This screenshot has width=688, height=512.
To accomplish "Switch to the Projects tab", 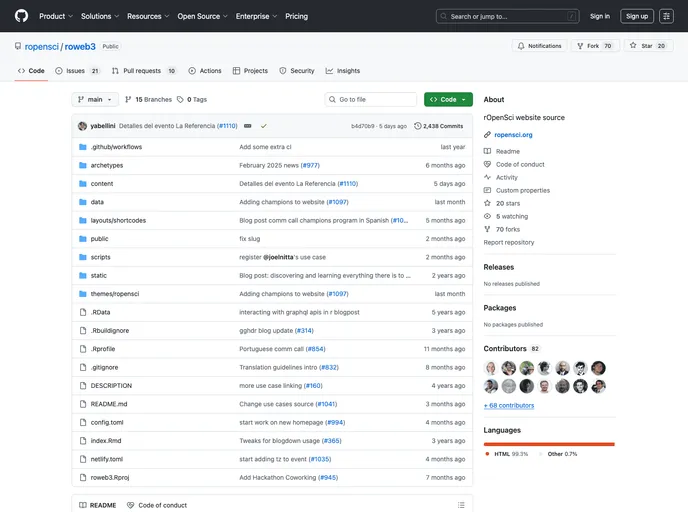I will (250, 71).
